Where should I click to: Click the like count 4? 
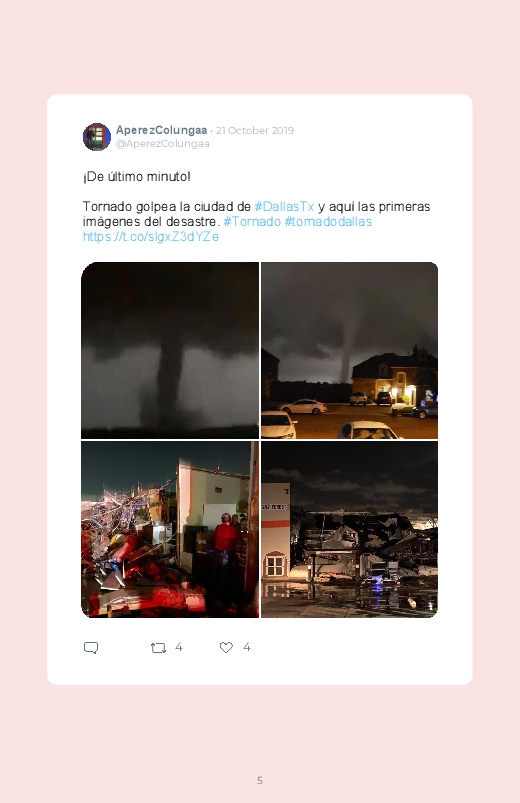[246, 647]
